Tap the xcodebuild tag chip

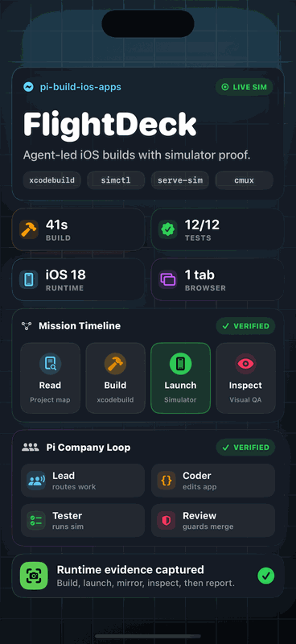[51, 180]
